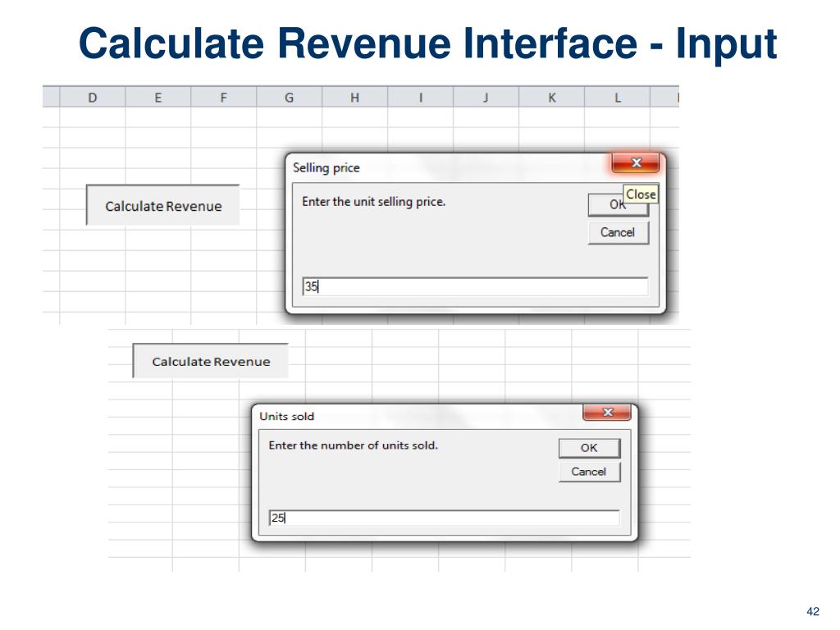Viewport: 840px width, 630px height.
Task: Select column L header
Action: coord(617,98)
